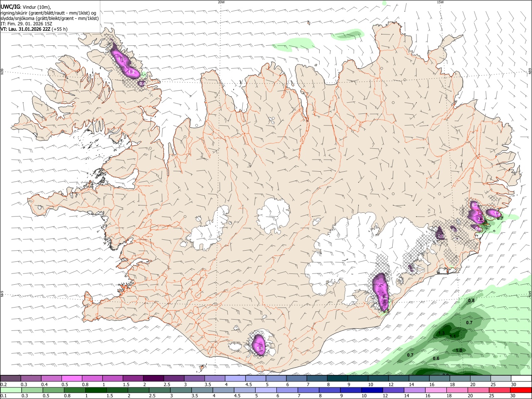Click the red rain legend swatch after 30
532x399 pixels.
click(521, 390)
